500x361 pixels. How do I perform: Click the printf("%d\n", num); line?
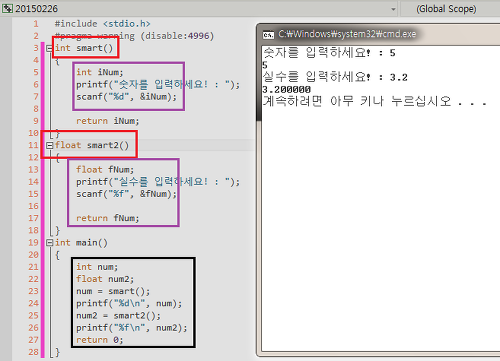tap(129, 303)
